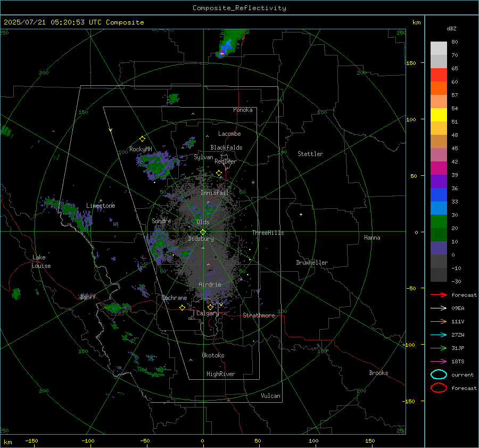This screenshot has height=448, width=479.
Task: Click the Brooks city label
Action: [378, 373]
